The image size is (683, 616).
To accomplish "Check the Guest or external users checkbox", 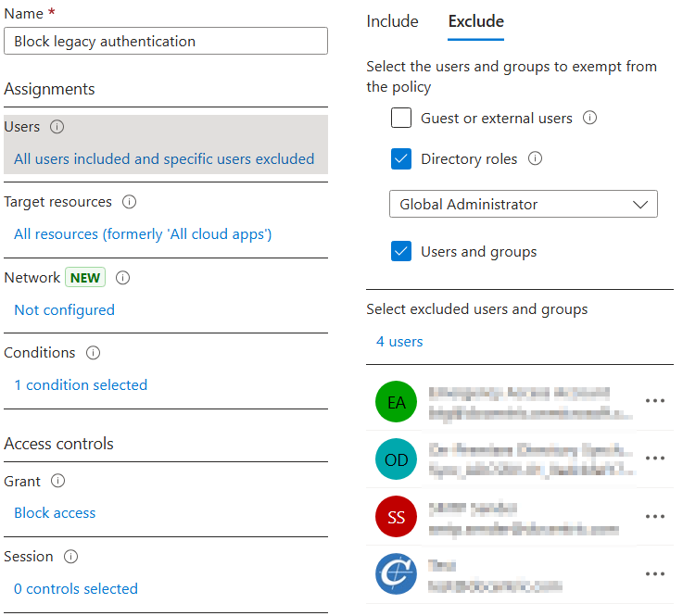I will pos(401,119).
